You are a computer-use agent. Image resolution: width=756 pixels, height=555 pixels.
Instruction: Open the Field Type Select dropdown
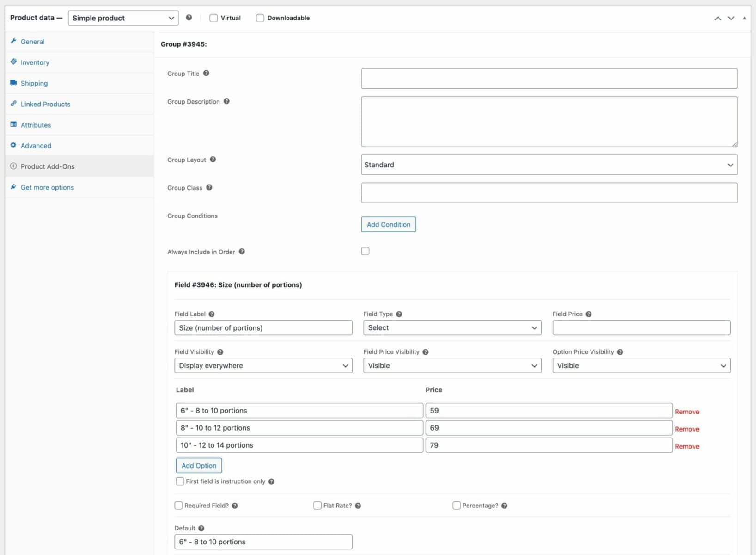452,327
